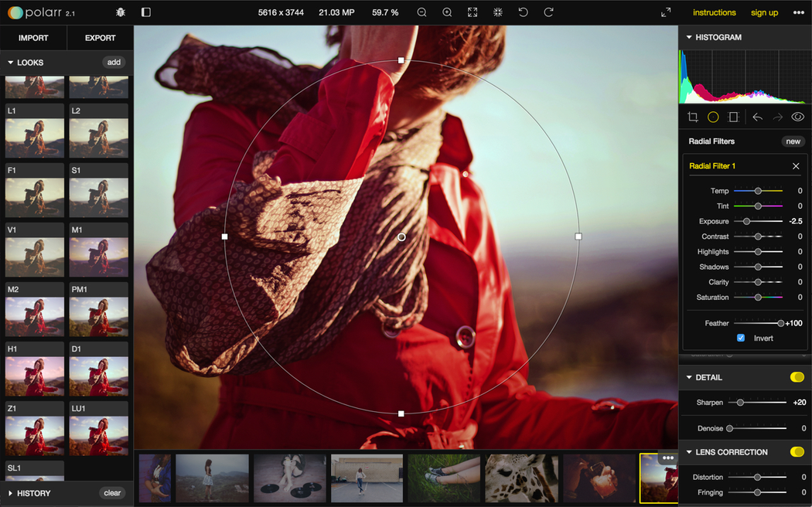Click the new radial filter button
Image resolution: width=812 pixels, height=507 pixels.
tap(793, 141)
